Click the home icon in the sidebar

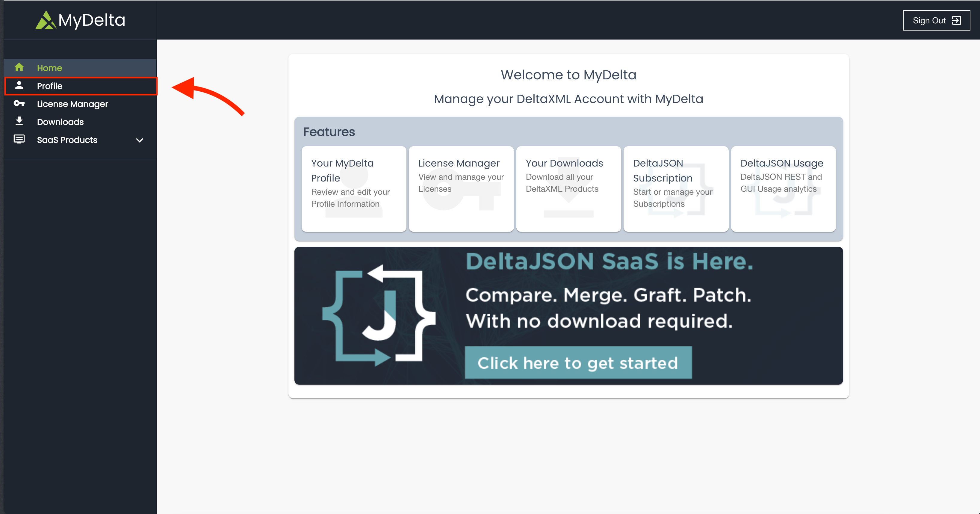click(x=19, y=68)
